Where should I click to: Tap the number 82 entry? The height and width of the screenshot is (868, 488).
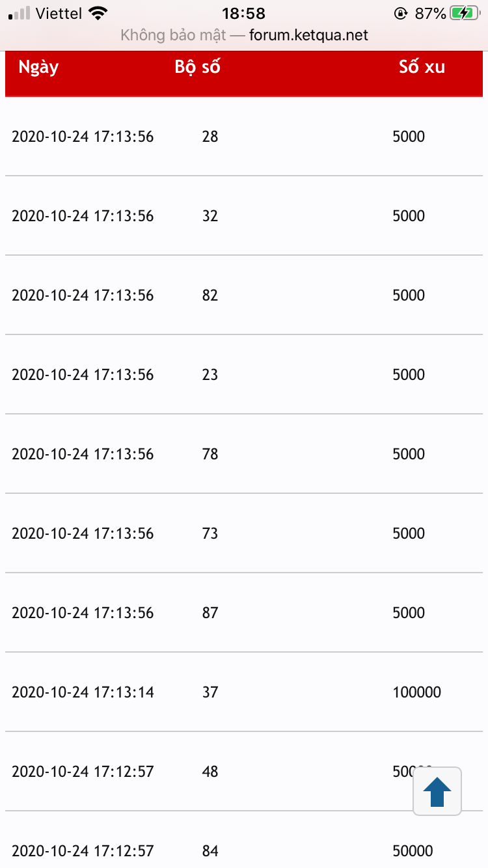pos(210,295)
